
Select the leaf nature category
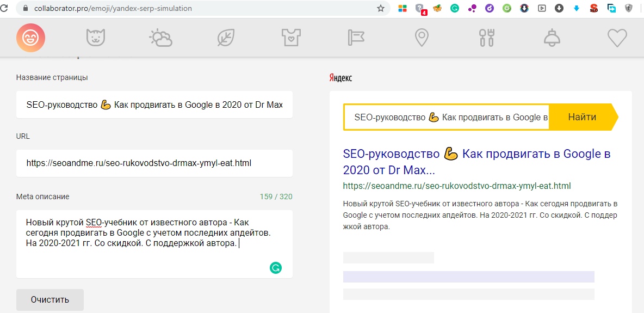tap(226, 38)
